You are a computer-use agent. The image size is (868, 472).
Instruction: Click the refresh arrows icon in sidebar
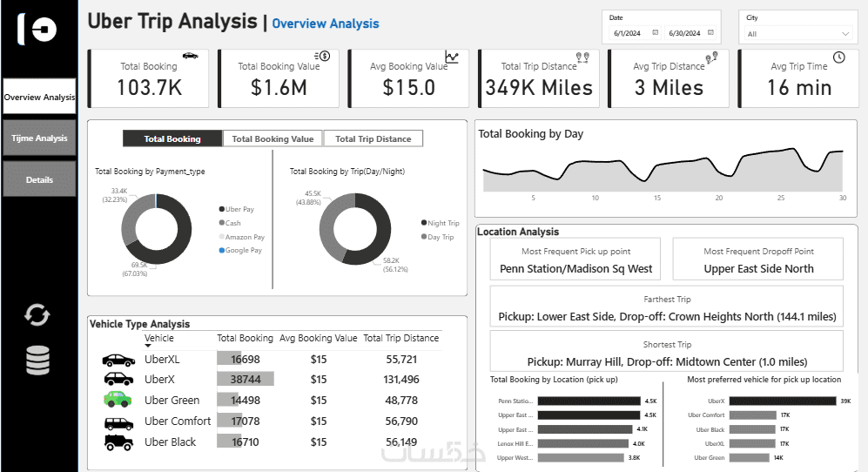37,315
